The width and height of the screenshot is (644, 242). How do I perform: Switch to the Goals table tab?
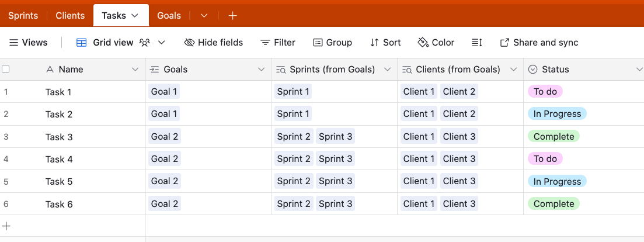(169, 16)
